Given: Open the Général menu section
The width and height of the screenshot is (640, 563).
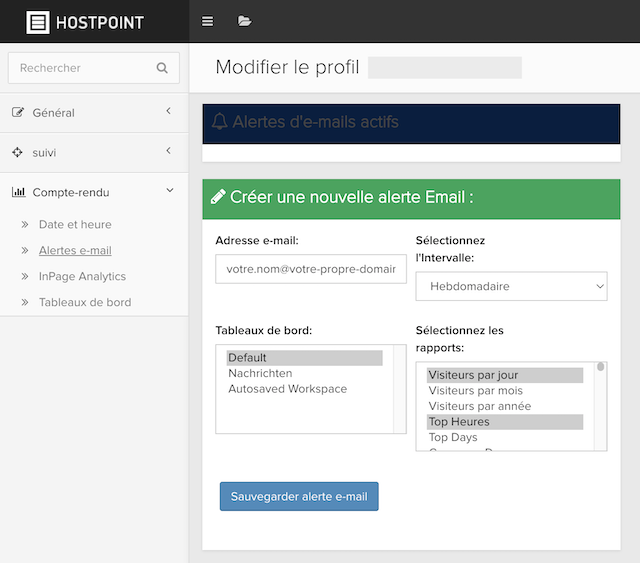Looking at the screenshot, I should click(94, 113).
